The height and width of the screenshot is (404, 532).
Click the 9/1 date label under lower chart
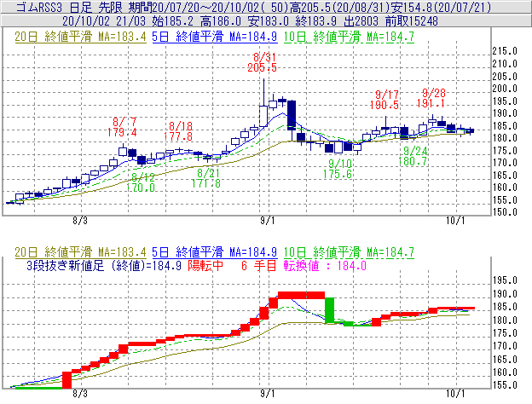(x=268, y=394)
